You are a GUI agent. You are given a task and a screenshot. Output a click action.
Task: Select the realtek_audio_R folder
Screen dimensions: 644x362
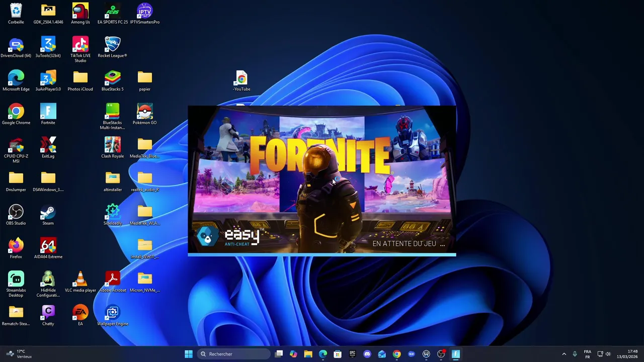[145, 181]
